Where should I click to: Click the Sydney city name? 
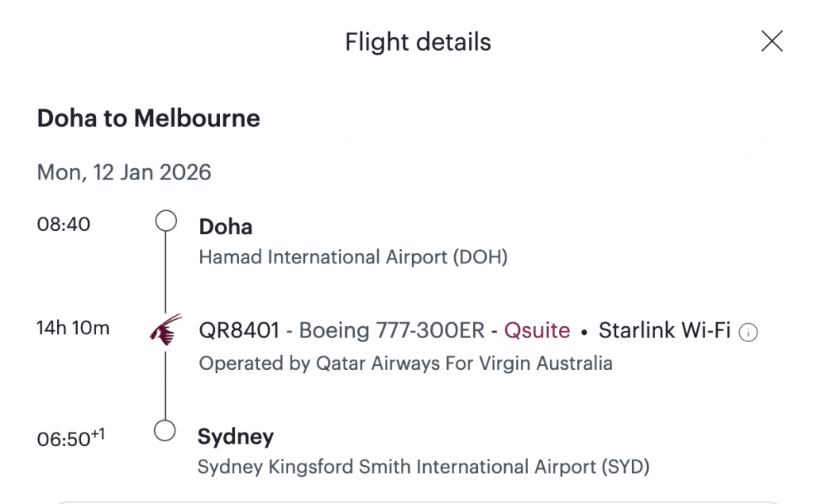pyautogui.click(x=235, y=437)
